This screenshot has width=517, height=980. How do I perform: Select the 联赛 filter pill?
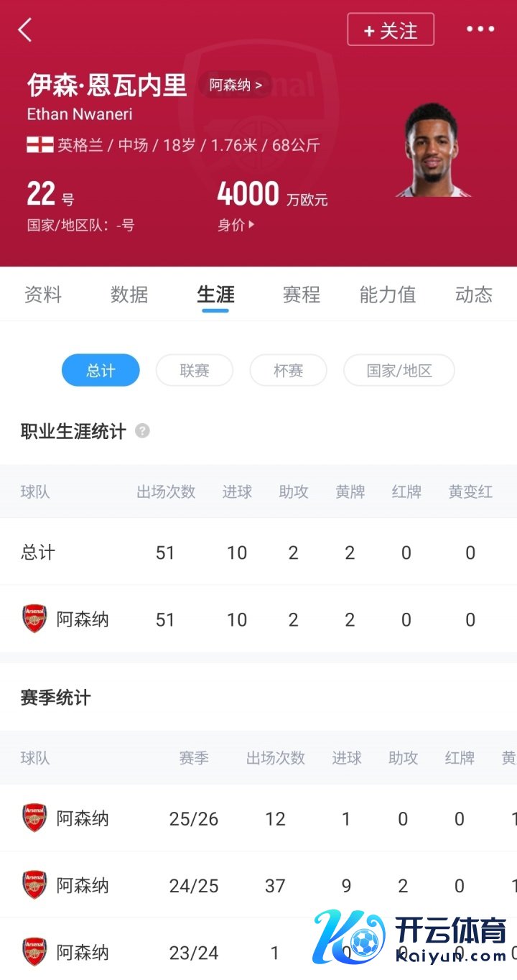pyautogui.click(x=195, y=371)
